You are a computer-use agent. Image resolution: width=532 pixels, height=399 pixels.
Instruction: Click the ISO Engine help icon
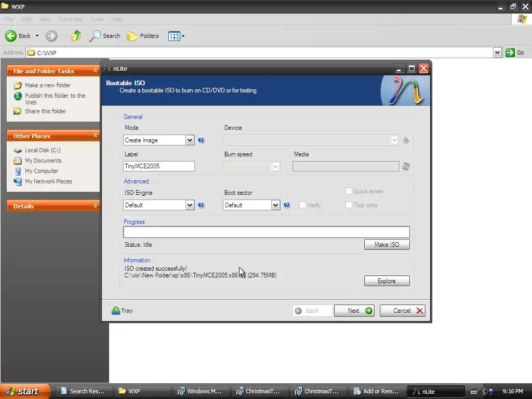(x=201, y=205)
